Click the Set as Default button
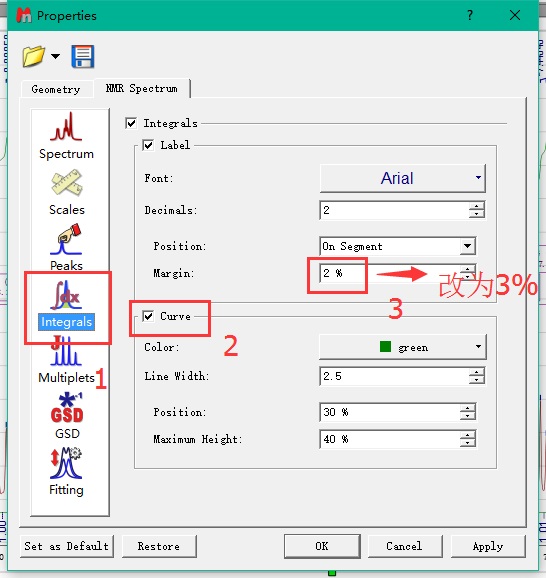 pos(67,546)
